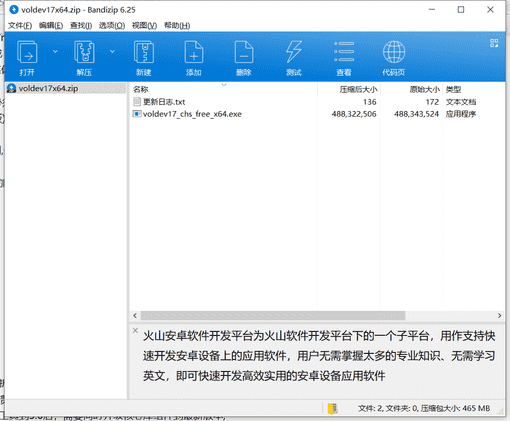Sort by the 压缩后大小 column header
Image resolution: width=510 pixels, height=421 pixels.
coord(358,89)
